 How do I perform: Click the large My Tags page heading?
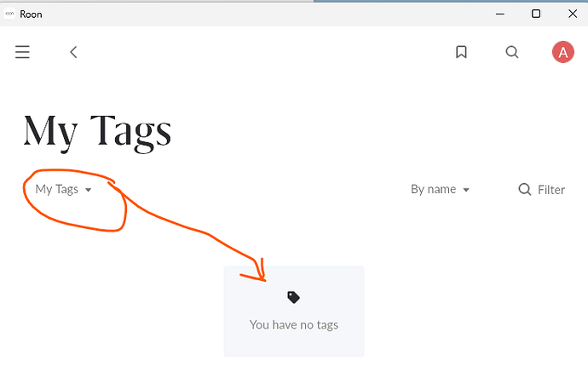(97, 133)
